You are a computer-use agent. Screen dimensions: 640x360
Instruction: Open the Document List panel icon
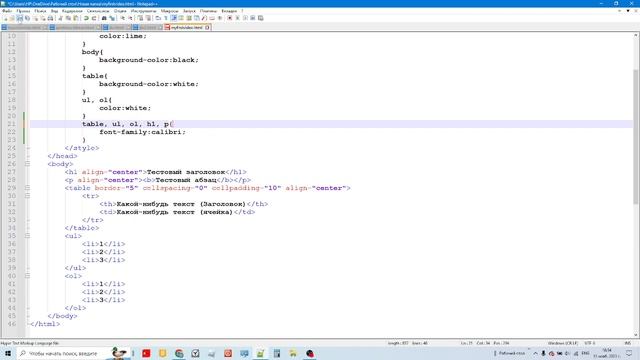196,18
